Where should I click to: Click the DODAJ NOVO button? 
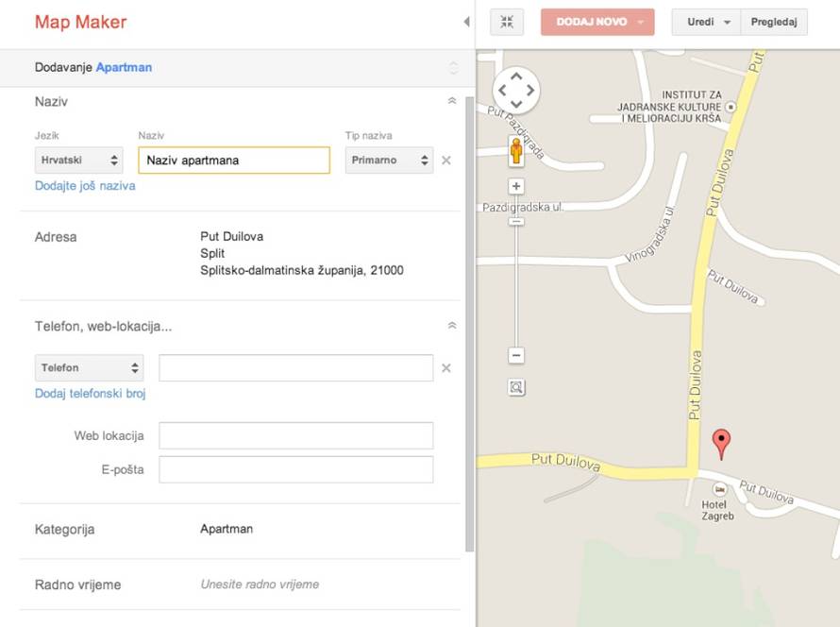(596, 23)
